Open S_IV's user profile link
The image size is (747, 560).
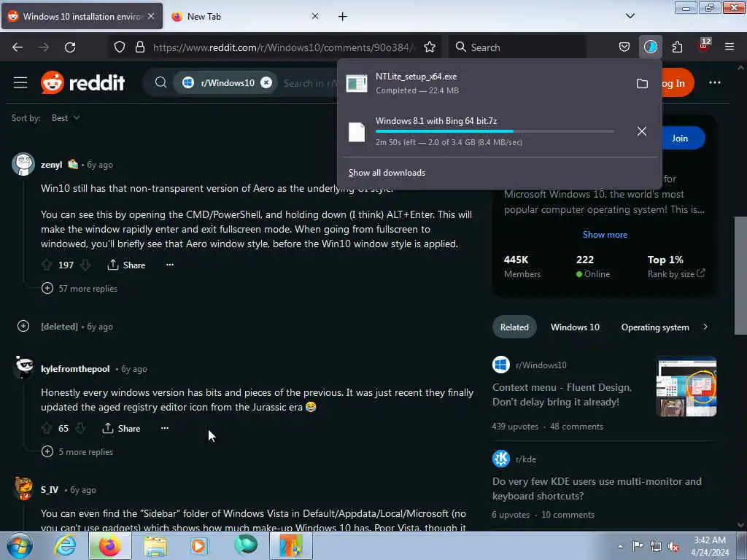(x=50, y=489)
